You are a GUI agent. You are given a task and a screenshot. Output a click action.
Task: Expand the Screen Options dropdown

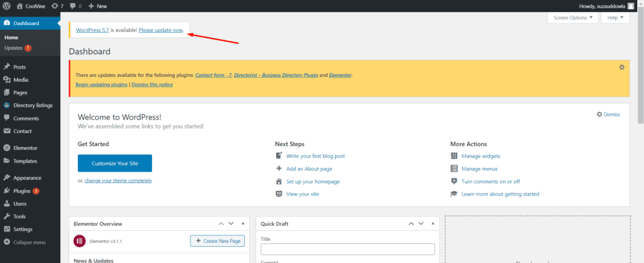click(573, 18)
